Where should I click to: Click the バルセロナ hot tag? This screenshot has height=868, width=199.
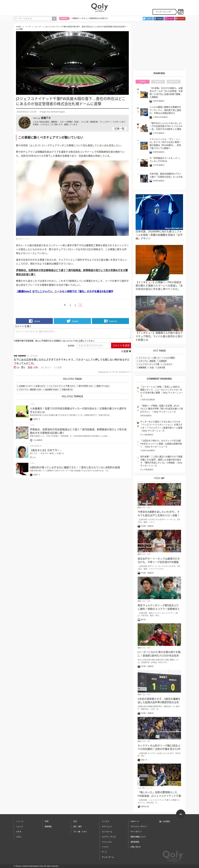(x=166, y=364)
